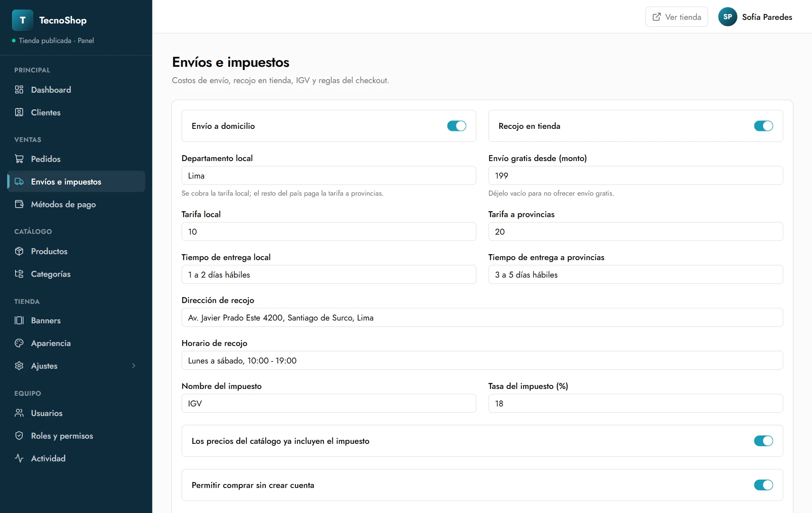Image resolution: width=812 pixels, height=513 pixels.
Task: Click the Actividad pulse icon
Action: coord(19,458)
